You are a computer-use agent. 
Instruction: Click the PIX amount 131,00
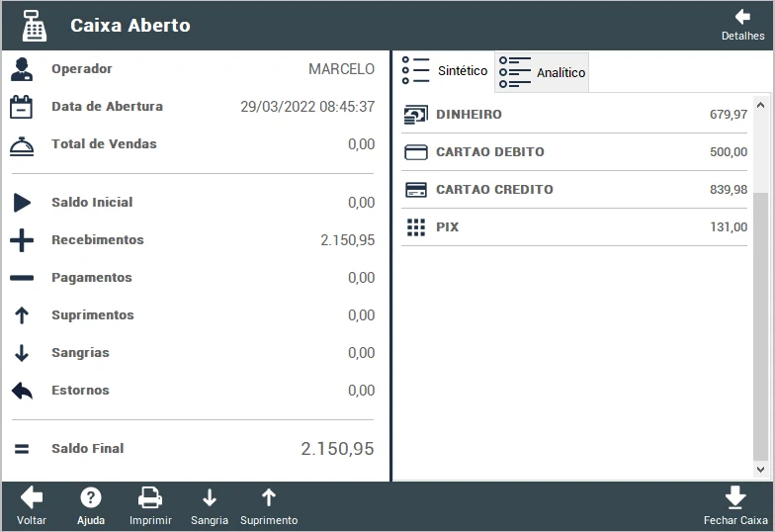pyautogui.click(x=729, y=227)
